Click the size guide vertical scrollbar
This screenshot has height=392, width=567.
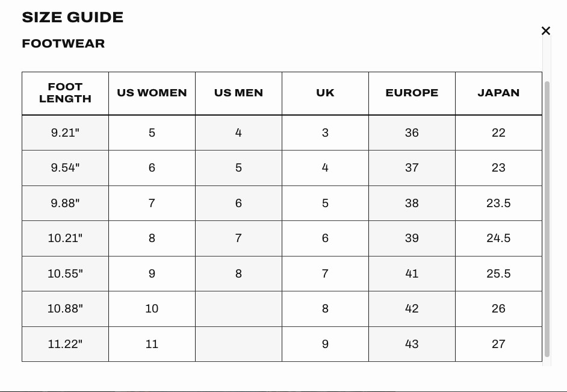pos(547,219)
